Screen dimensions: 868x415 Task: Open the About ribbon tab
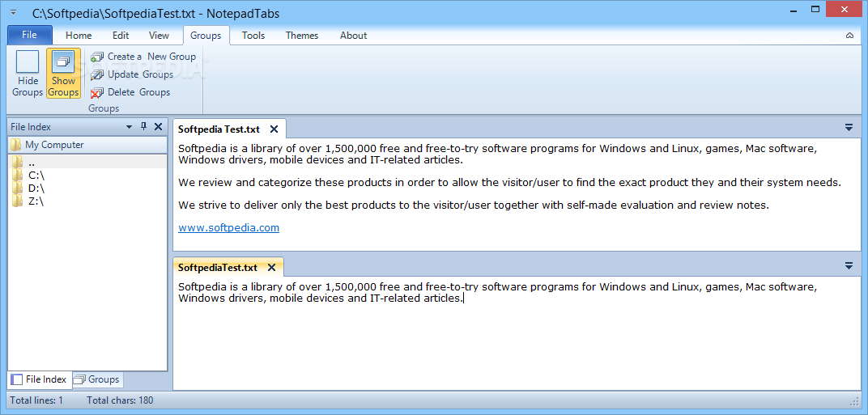(x=353, y=36)
